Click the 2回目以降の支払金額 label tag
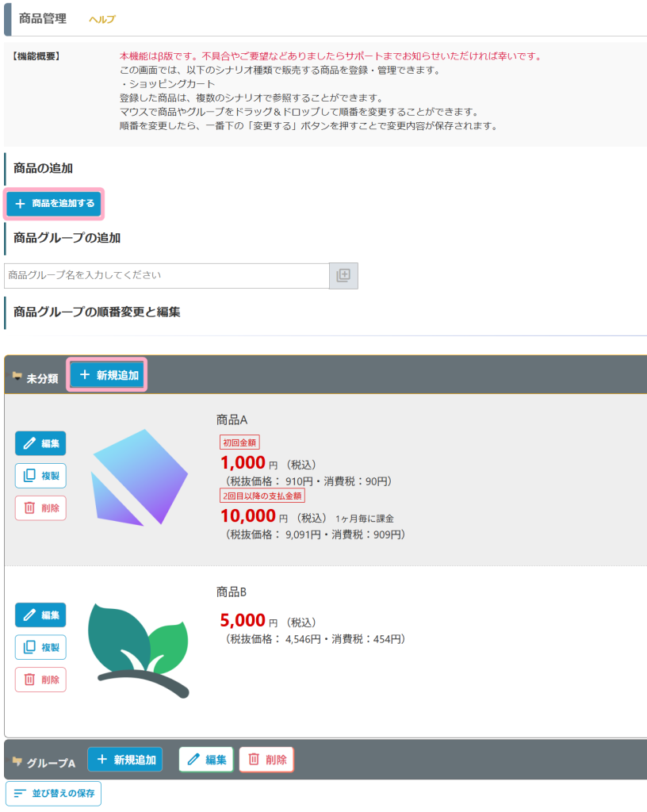647x812 pixels. coord(262,496)
